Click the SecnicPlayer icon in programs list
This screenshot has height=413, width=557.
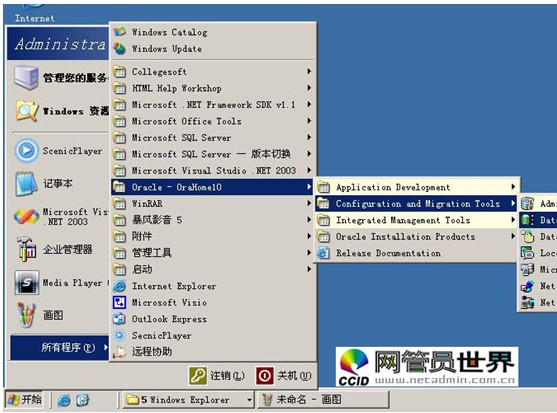pos(120,335)
